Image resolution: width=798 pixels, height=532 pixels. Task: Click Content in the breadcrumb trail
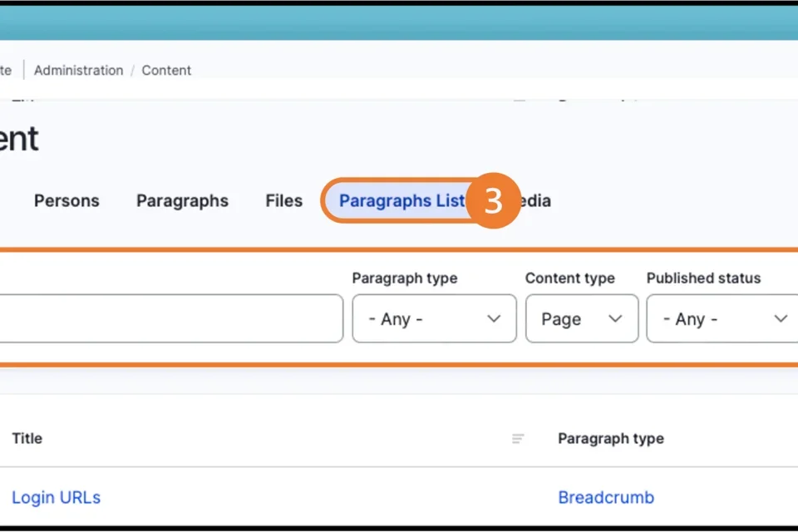(165, 71)
